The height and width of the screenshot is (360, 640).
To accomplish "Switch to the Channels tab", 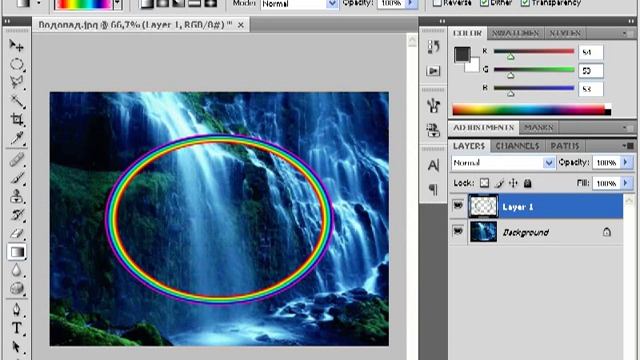I will (x=518, y=146).
